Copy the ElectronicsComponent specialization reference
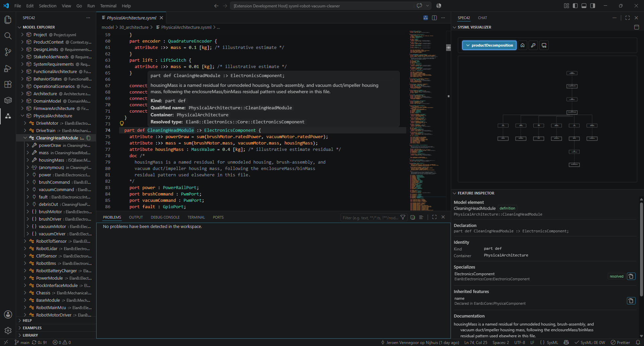 tap(631, 276)
